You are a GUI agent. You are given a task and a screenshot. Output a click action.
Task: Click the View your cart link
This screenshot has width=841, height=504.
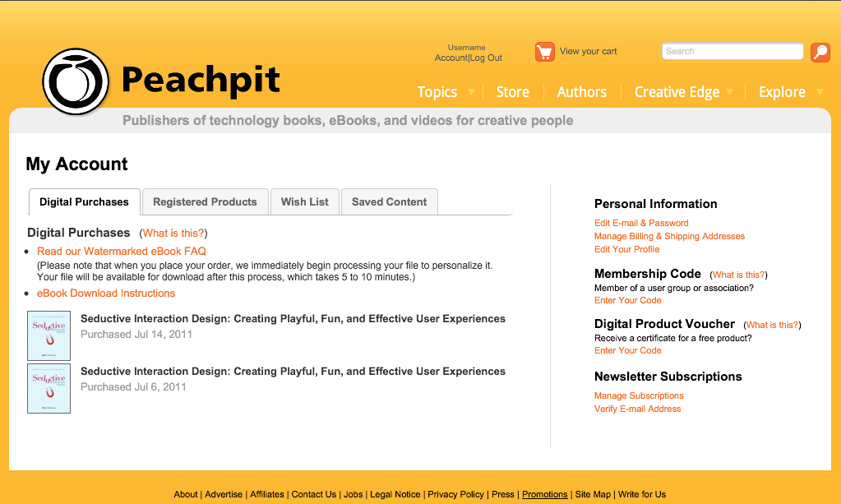[589, 52]
